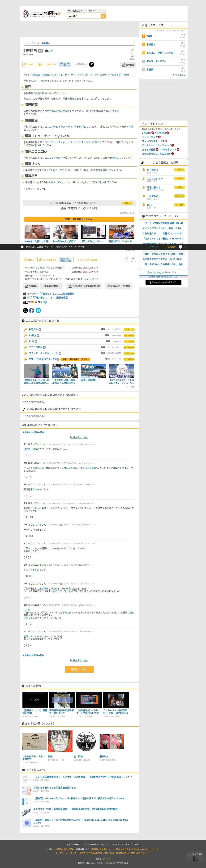Expand the chevron next to the user avatar
The height and width of the screenshot is (868, 206).
pyautogui.click(x=185, y=247)
